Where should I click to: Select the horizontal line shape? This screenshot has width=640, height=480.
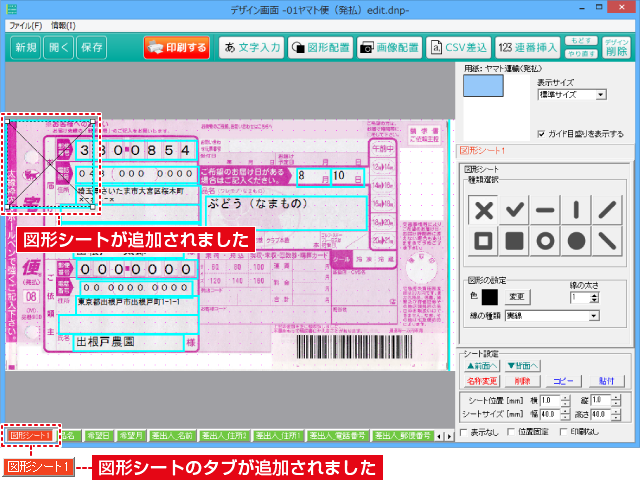click(x=545, y=210)
